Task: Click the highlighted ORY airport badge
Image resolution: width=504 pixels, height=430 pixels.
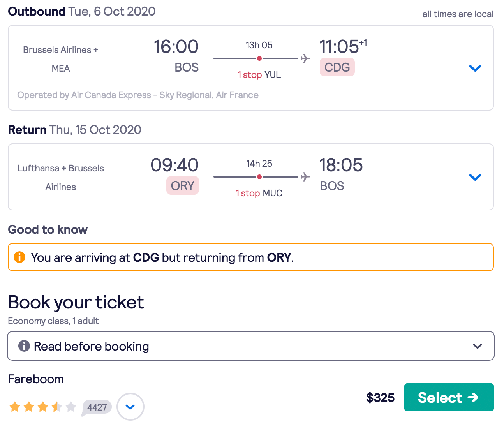Action: click(x=182, y=186)
